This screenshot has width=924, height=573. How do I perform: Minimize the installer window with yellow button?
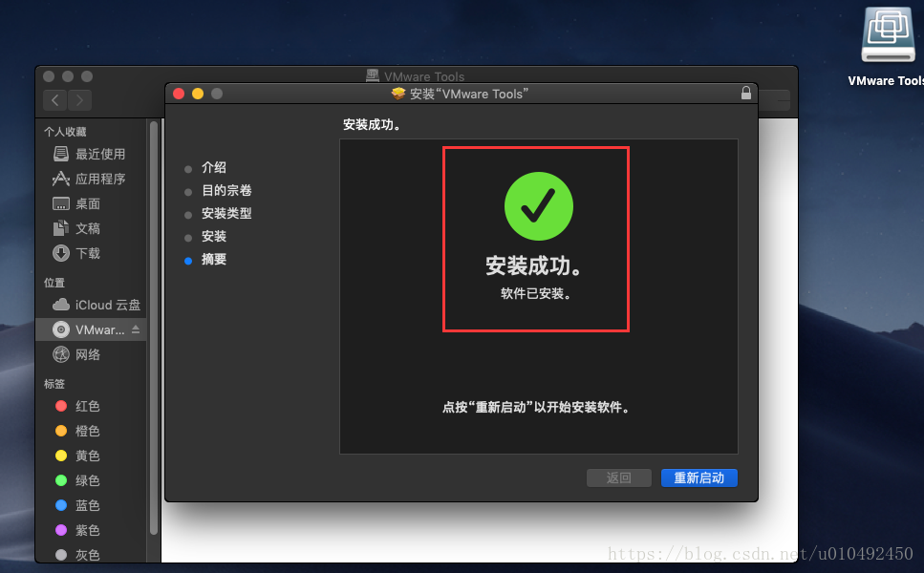click(x=198, y=94)
